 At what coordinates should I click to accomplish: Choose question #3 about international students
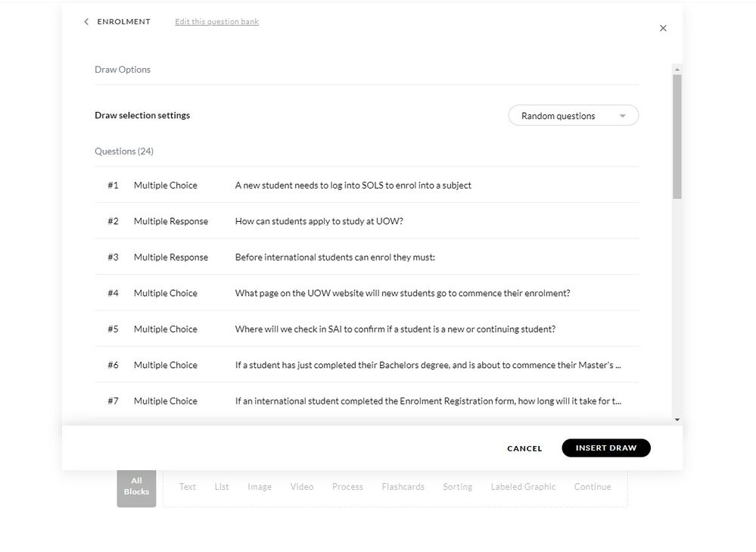point(334,257)
